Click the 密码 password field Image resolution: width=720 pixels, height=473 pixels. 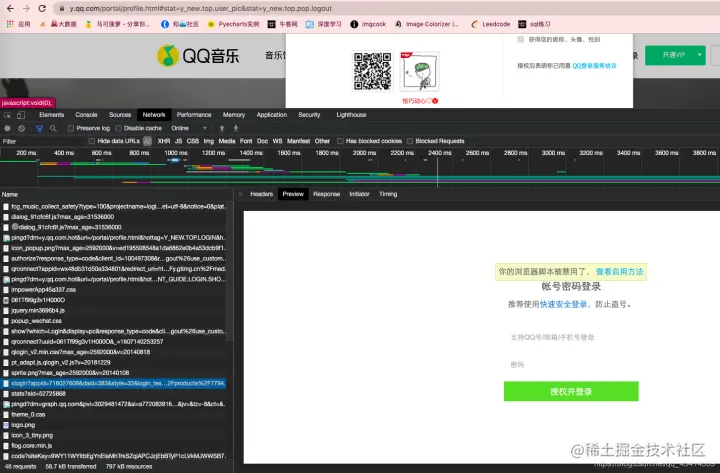tap(571, 365)
